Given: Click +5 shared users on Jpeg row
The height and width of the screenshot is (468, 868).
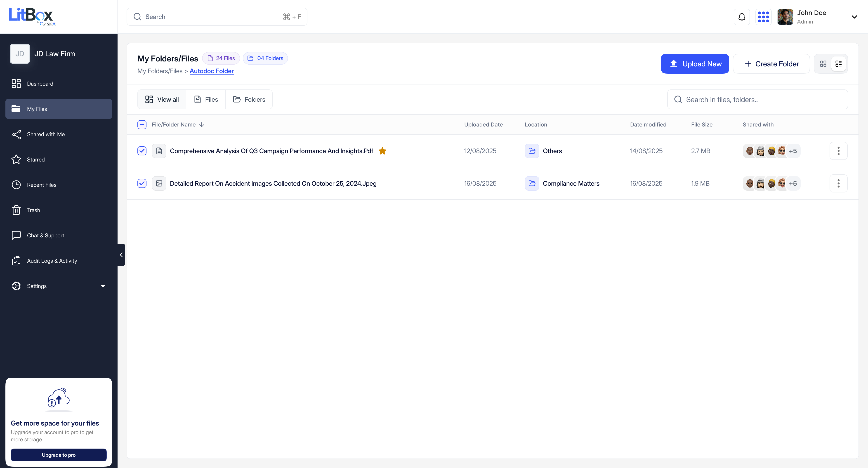Looking at the screenshot, I should coord(793,183).
